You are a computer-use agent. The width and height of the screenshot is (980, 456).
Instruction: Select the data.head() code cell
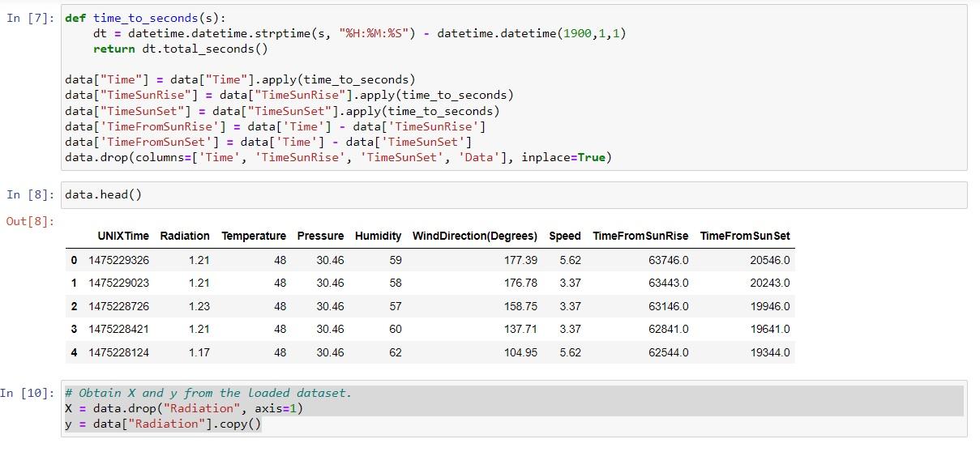coord(514,195)
